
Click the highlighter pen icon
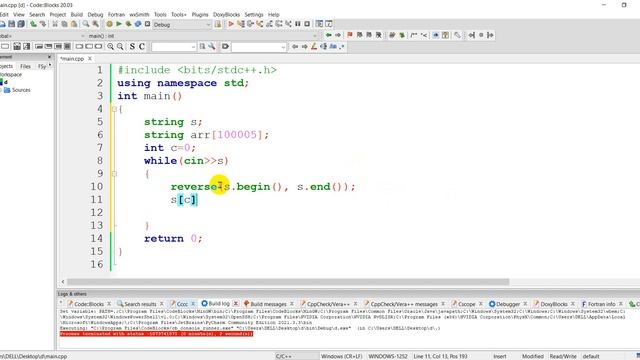pyautogui.click(x=314, y=47)
